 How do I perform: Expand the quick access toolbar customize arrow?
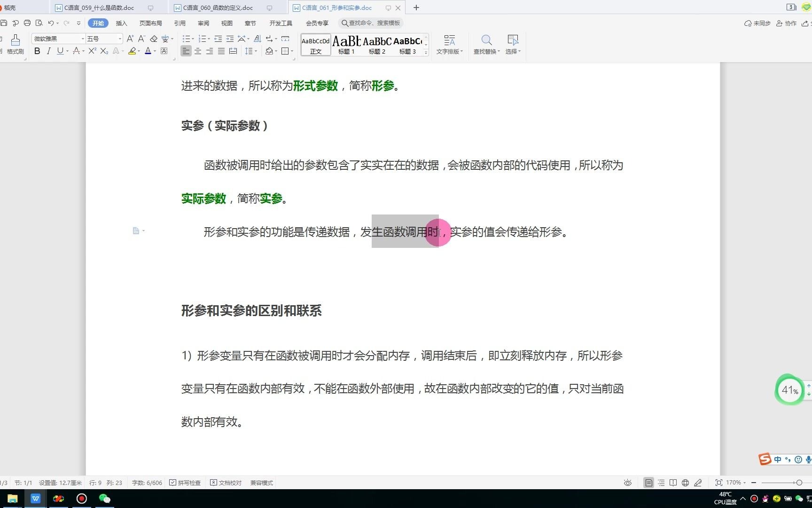78,23
